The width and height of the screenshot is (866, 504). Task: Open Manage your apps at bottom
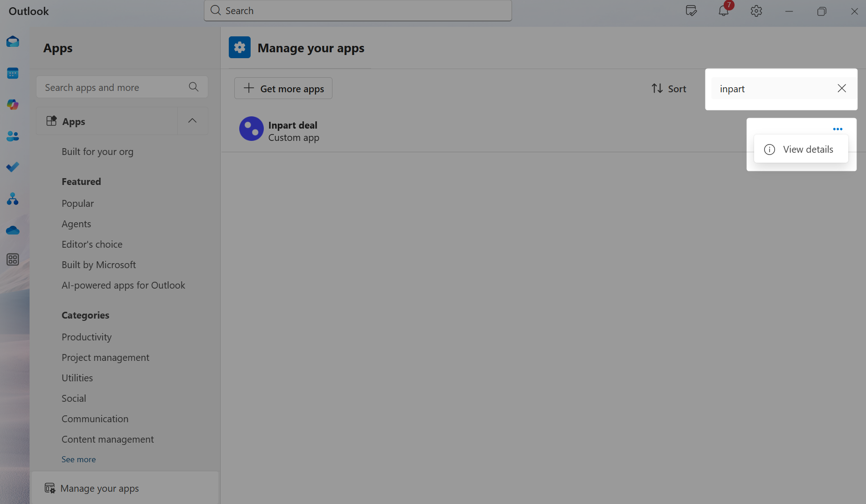click(125, 488)
